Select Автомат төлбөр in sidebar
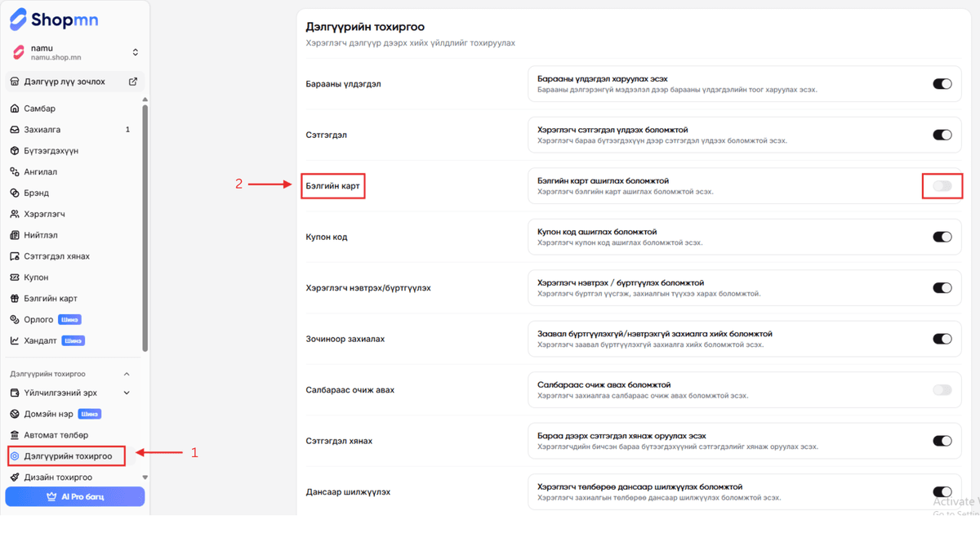The width and height of the screenshot is (980, 551). (x=56, y=435)
